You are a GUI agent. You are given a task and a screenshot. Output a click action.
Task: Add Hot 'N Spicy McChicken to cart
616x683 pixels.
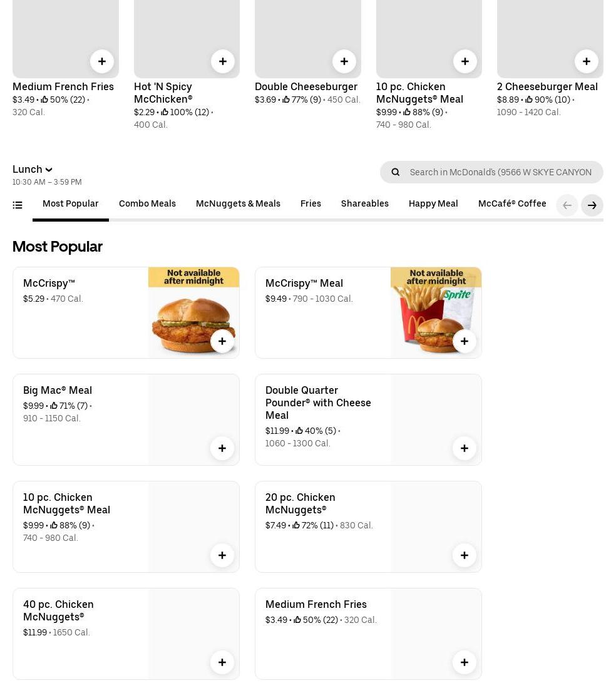pos(223,61)
